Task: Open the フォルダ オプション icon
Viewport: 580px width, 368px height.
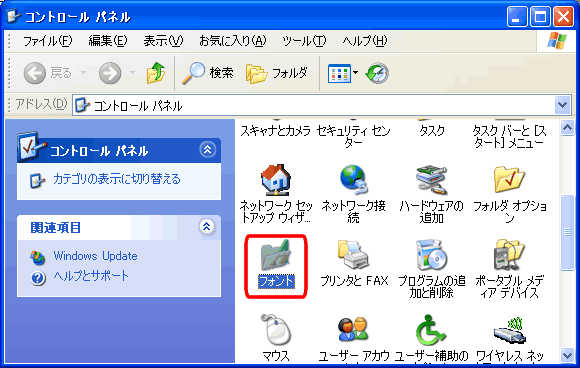Action: click(509, 180)
